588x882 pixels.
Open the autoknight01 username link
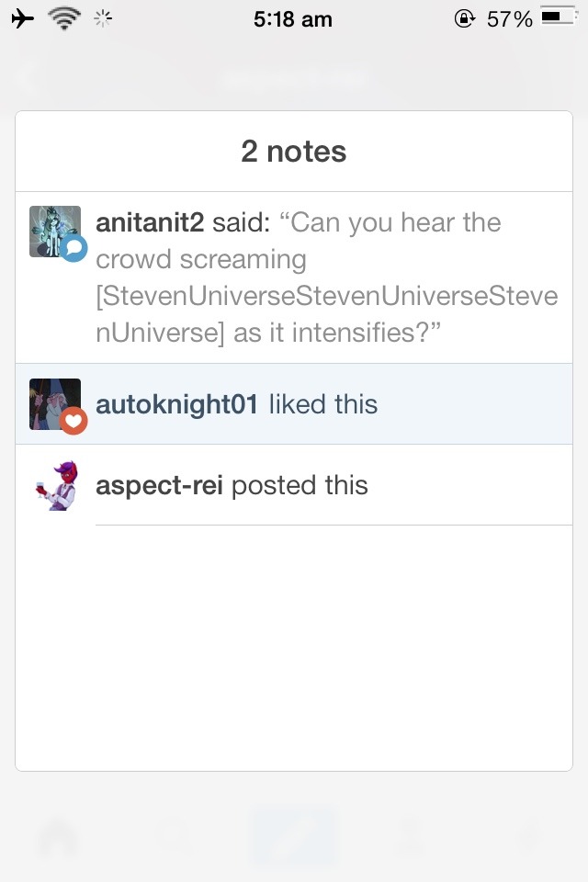pos(176,404)
